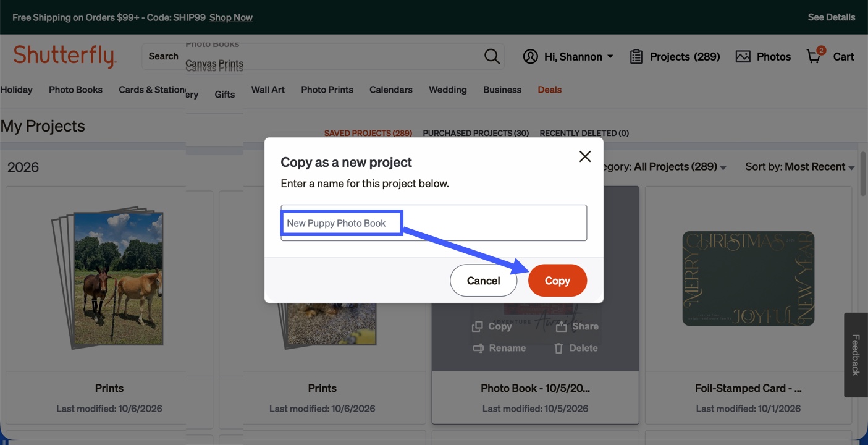
Task: Expand the Hi, Shannon account dropdown
Action: pyautogui.click(x=610, y=56)
